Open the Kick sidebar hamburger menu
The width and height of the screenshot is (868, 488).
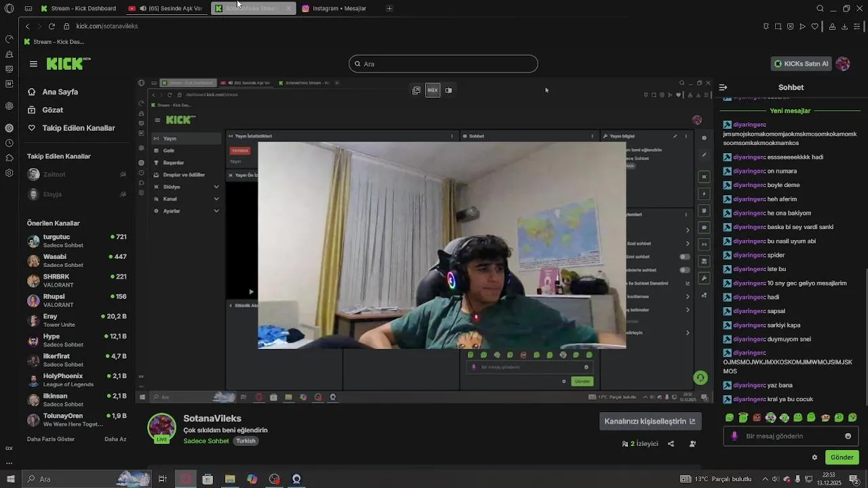point(33,64)
